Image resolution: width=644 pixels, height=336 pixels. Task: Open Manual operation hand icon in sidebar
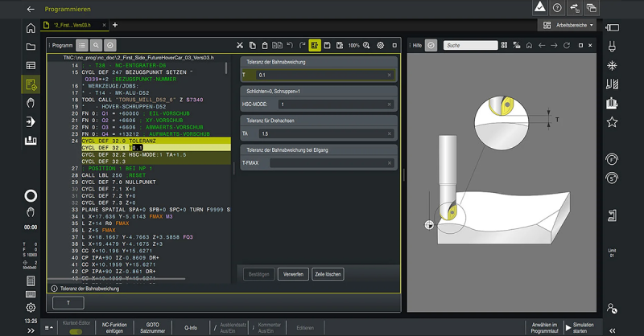(31, 103)
